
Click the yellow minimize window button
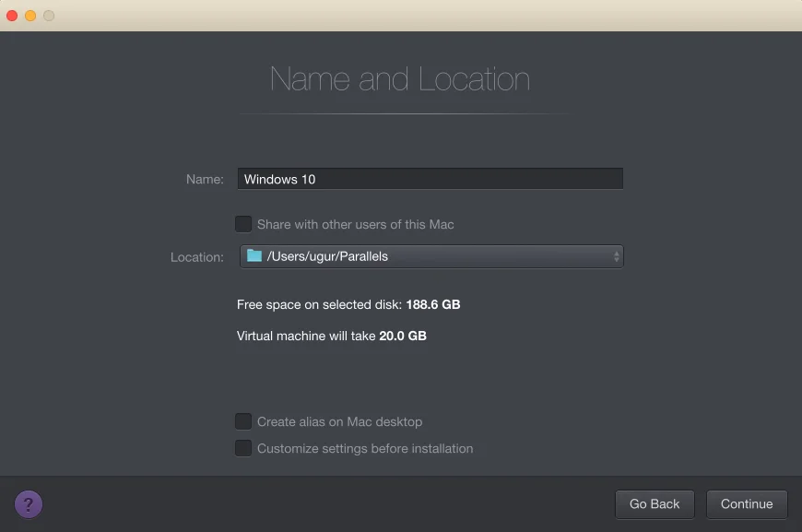pos(30,16)
